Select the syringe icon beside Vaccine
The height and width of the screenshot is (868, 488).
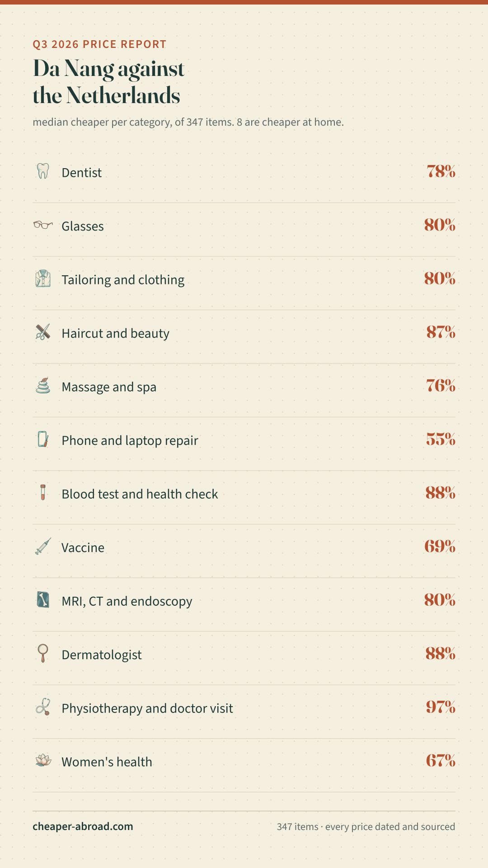[x=43, y=546]
